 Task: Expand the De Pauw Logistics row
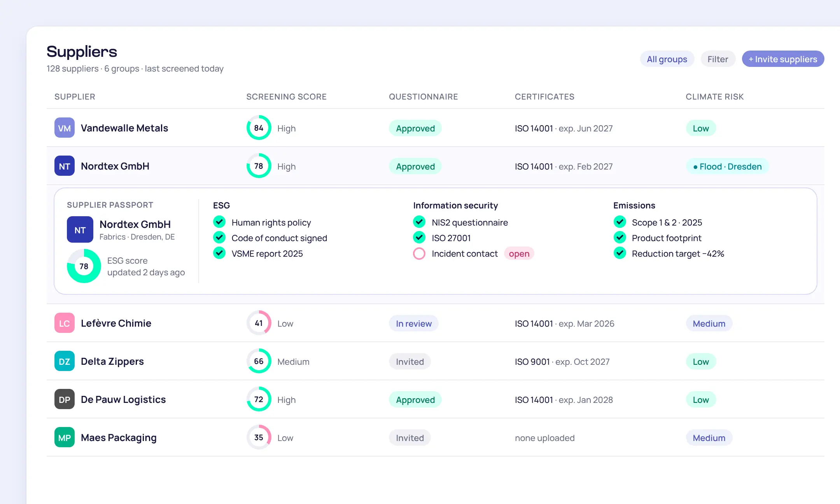436,399
